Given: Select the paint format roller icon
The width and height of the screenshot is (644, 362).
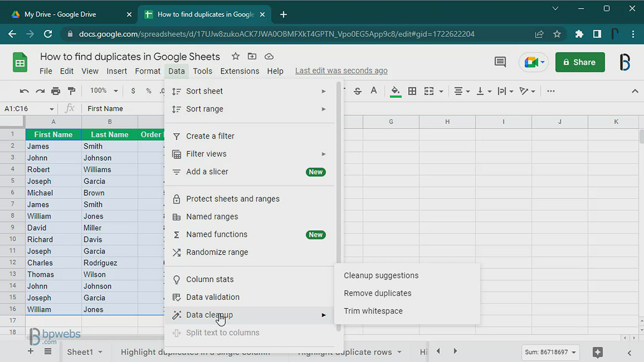Looking at the screenshot, I should (x=71, y=91).
